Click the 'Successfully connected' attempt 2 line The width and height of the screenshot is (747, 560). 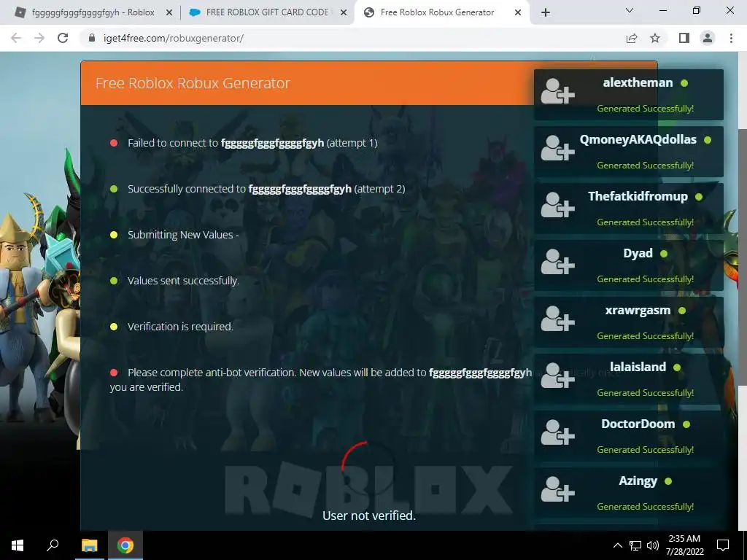[266, 189]
